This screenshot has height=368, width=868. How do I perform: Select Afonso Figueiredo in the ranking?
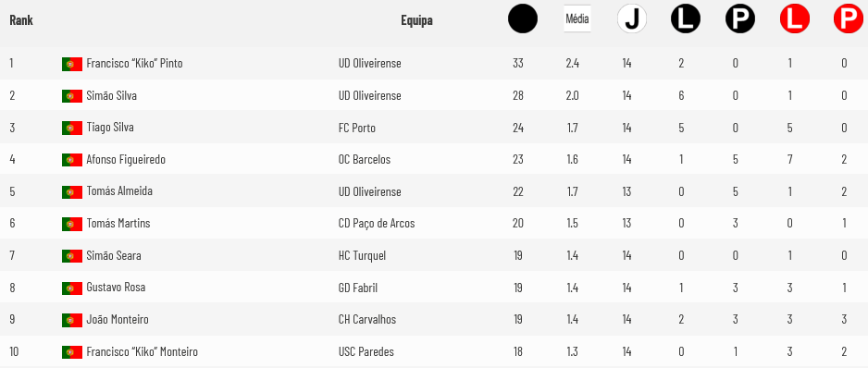point(126,159)
